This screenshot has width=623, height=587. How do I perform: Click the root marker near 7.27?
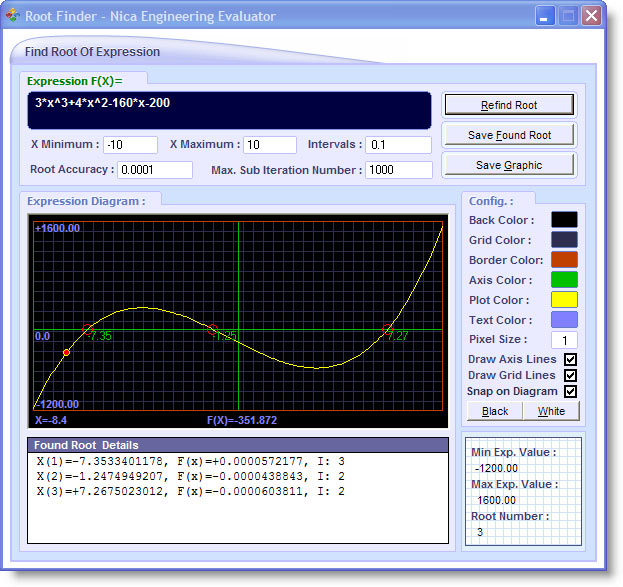[x=387, y=329]
